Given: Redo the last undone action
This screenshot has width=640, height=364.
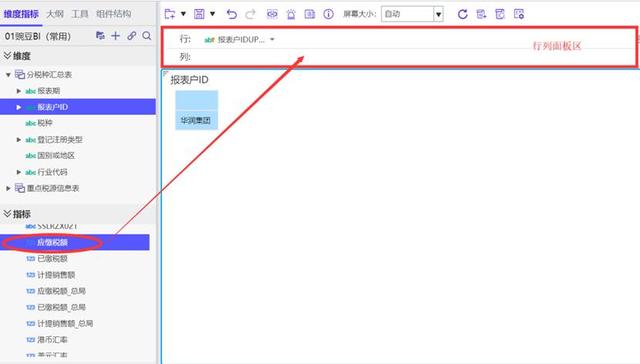Looking at the screenshot, I should pos(250,14).
